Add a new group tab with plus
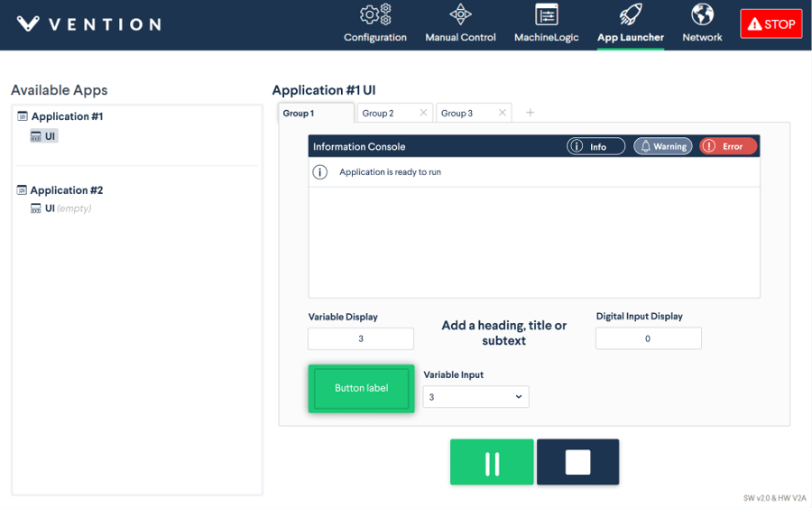This screenshot has width=812, height=508. pos(530,113)
